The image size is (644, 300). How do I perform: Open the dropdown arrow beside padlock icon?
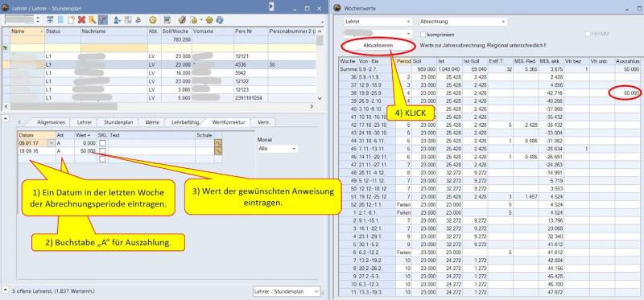200,19
